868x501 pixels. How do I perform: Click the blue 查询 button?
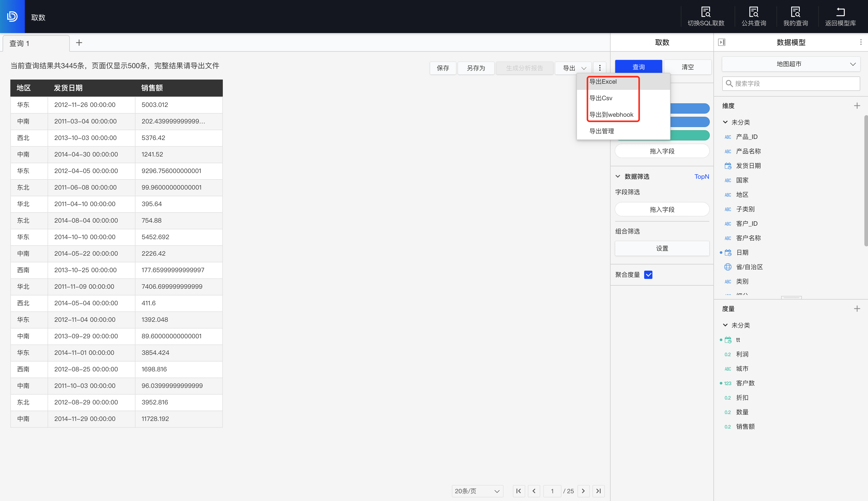(x=638, y=67)
